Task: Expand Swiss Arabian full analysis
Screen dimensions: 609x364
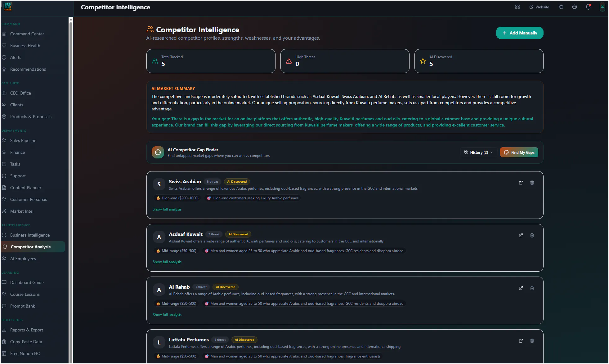Action: 167,209
